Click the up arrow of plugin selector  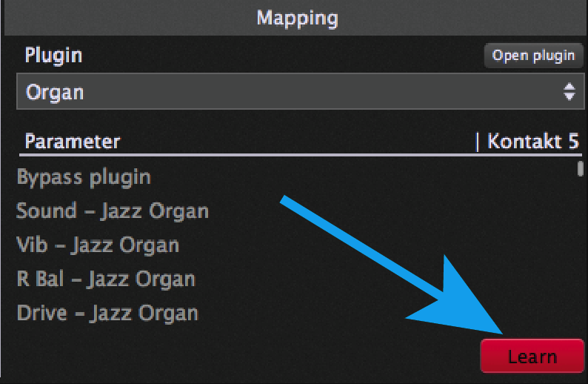point(569,86)
